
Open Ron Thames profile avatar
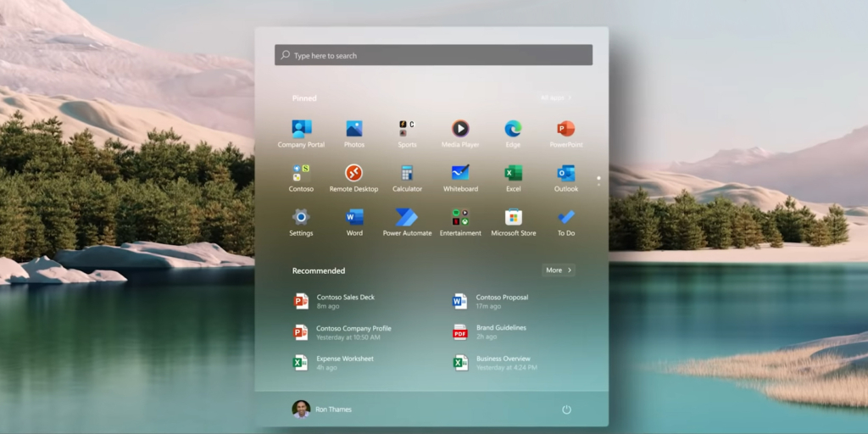point(301,409)
